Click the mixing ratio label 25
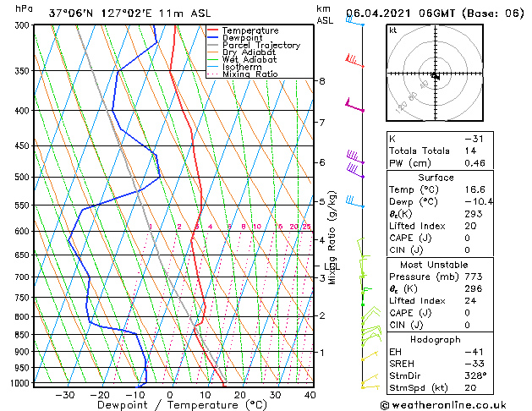This screenshot has width=532, height=411. (x=306, y=227)
